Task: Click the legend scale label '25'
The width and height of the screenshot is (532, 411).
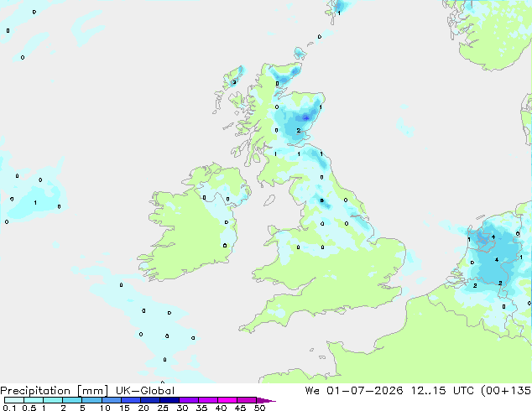Action: pos(163,408)
